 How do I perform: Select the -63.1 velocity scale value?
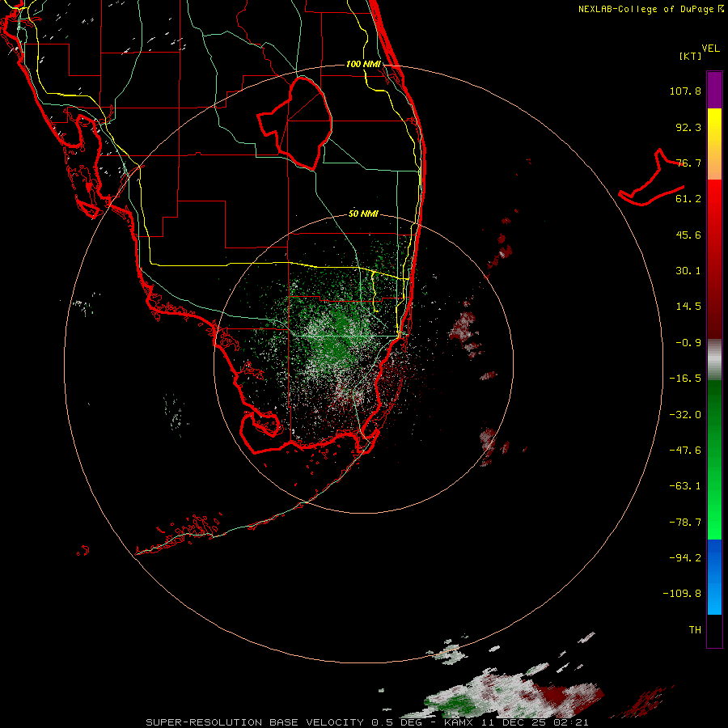685,486
